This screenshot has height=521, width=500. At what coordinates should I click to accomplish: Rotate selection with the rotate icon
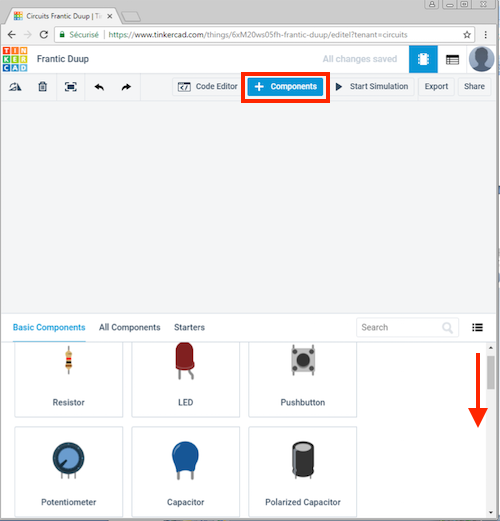pyautogui.click(x=15, y=87)
